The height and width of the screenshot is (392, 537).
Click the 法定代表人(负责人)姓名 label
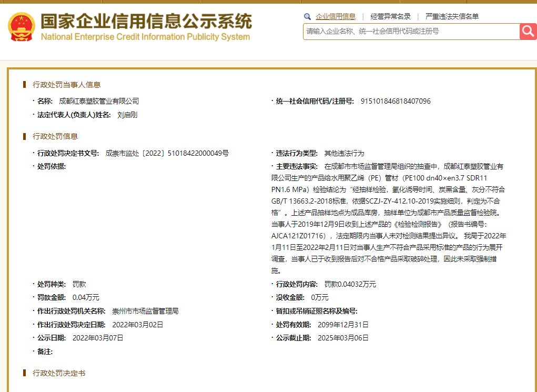point(74,115)
